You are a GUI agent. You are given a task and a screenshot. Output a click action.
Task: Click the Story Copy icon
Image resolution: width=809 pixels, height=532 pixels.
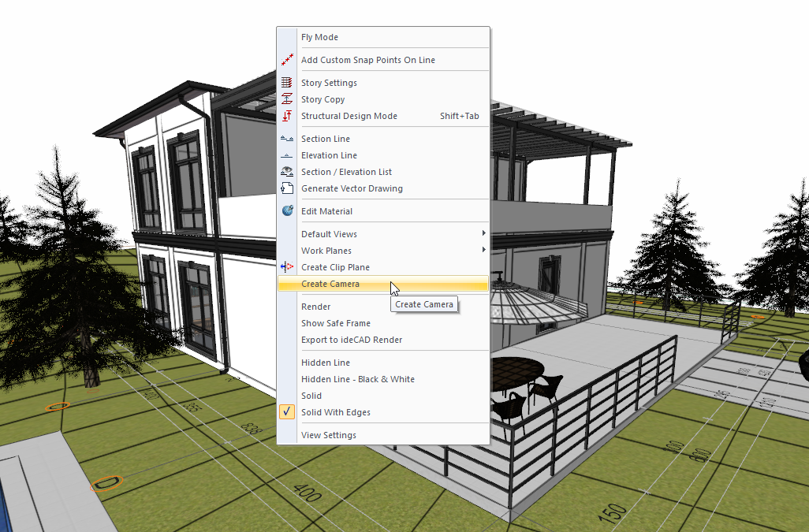tap(287, 99)
